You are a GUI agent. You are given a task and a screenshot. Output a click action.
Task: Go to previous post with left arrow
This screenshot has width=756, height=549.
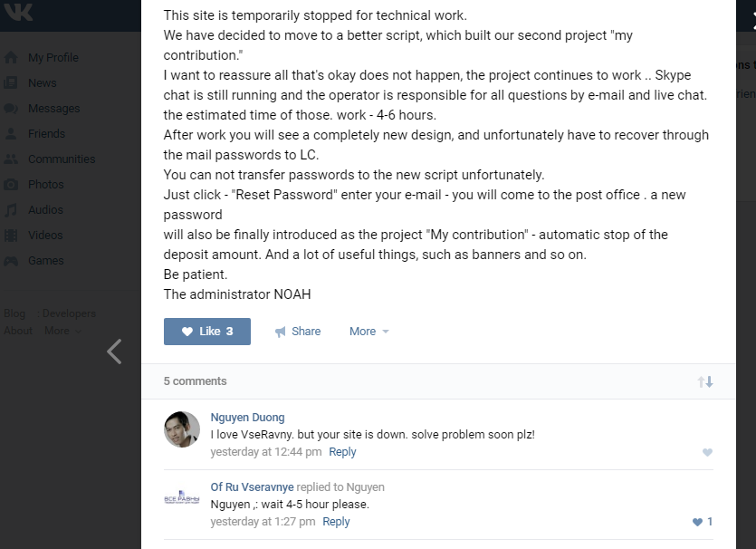pyautogui.click(x=114, y=352)
